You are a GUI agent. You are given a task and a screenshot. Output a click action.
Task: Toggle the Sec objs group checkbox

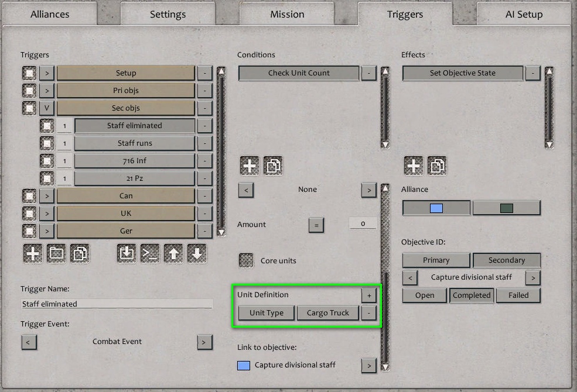pos(29,108)
